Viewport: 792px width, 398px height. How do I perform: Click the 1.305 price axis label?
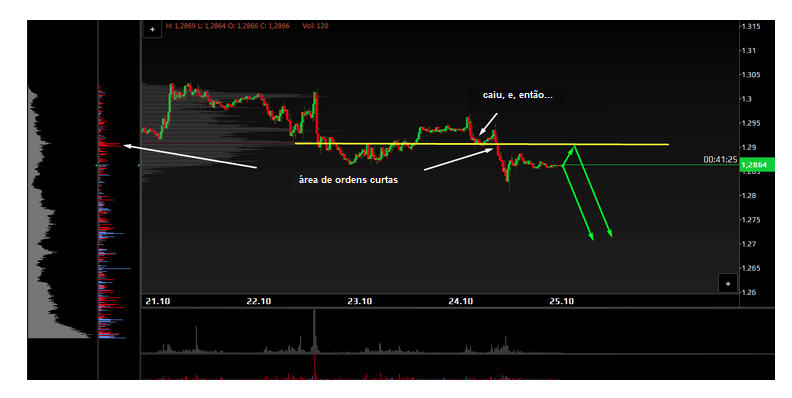[751, 75]
